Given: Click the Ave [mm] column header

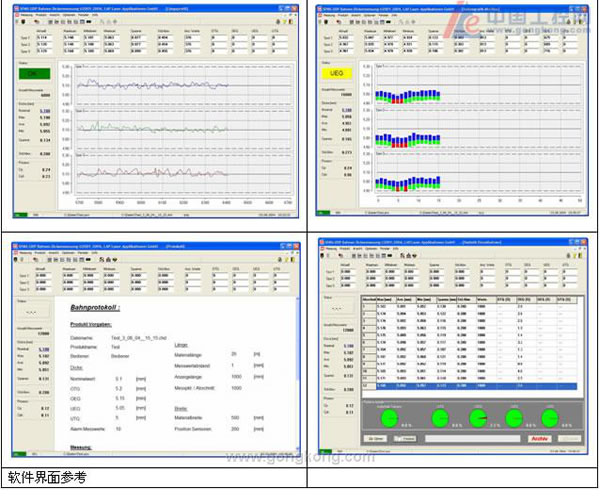Looking at the screenshot, I should [406, 300].
